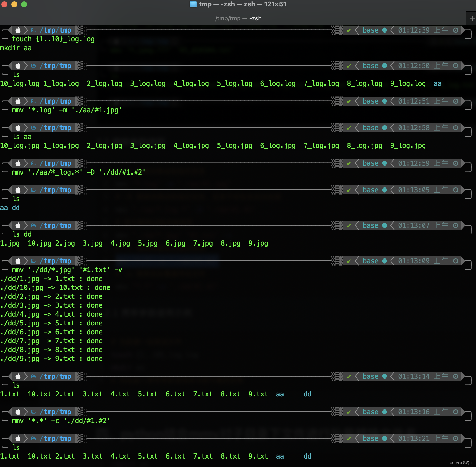The image size is (476, 467).
Task: Click the red close window button
Action: pyautogui.click(x=4, y=4)
